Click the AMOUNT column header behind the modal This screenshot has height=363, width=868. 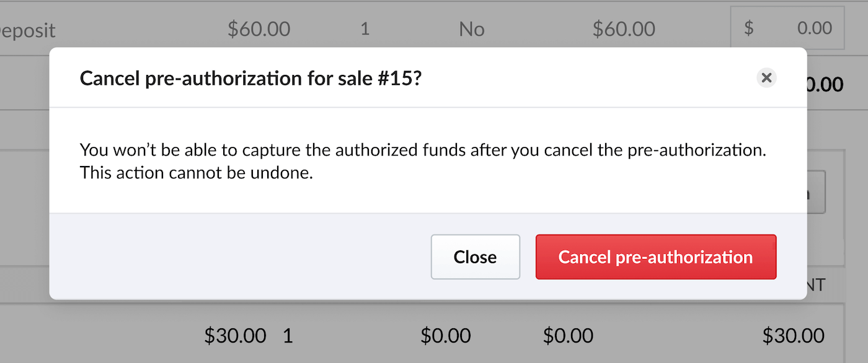818,284
